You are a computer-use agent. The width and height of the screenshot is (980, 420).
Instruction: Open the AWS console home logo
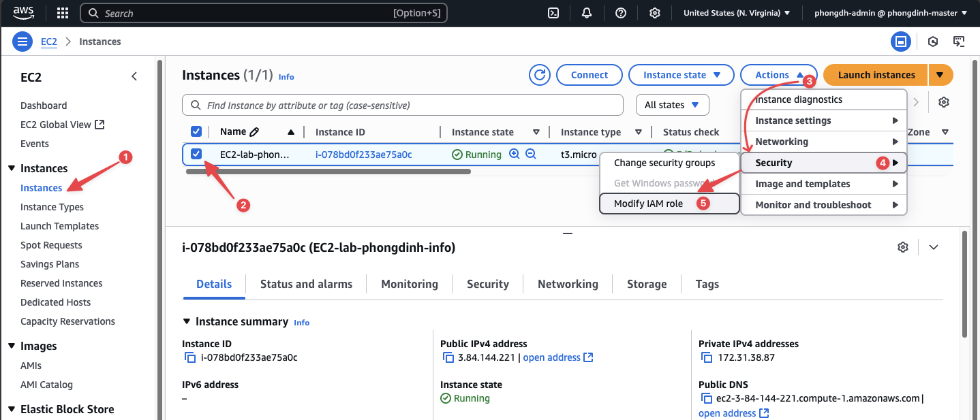click(23, 12)
